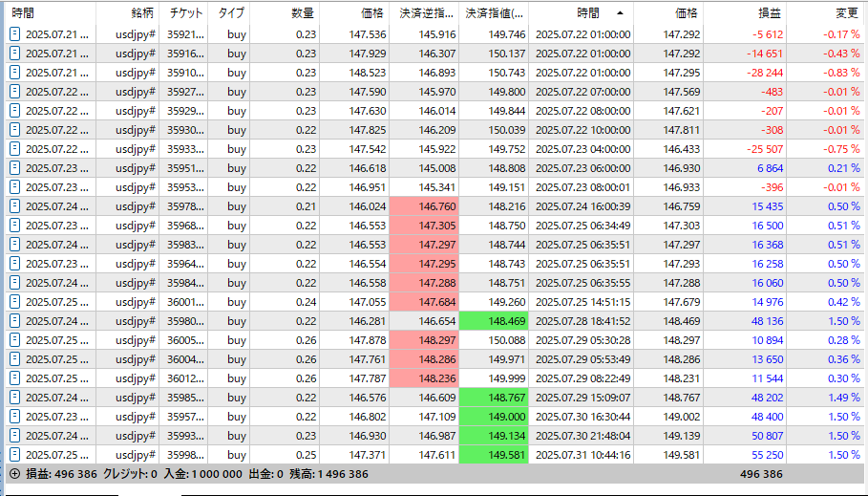Click the green cell showing 149.000
Screen dimensions: 868x496
coord(494,417)
